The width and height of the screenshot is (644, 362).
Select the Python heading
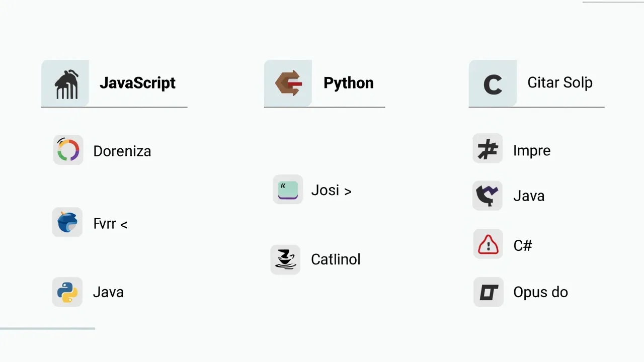[349, 82]
